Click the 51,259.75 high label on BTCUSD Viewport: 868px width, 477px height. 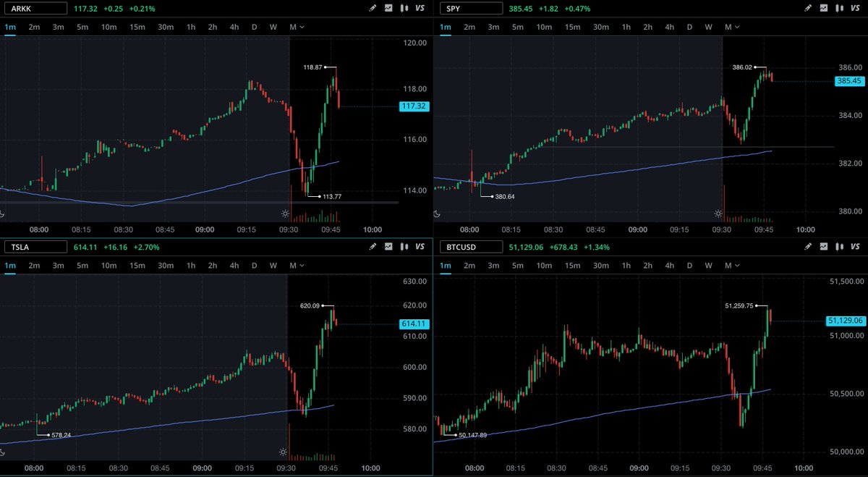tap(739, 305)
